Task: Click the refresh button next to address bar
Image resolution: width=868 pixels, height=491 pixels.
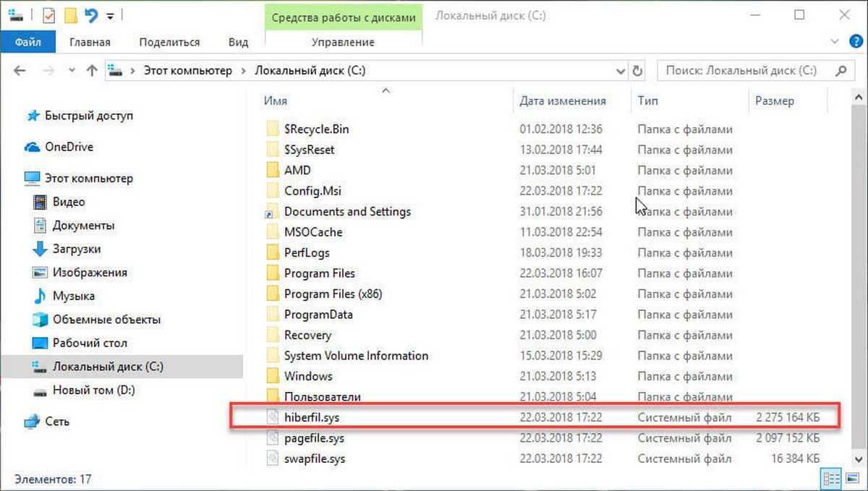Action: (637, 71)
